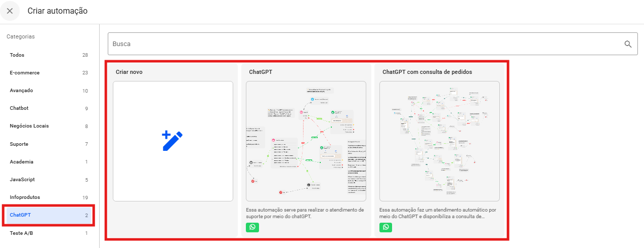644x248 pixels.
Task: Open ChatGPT com consulta de pedidos thumbnail
Action: [x=439, y=141]
